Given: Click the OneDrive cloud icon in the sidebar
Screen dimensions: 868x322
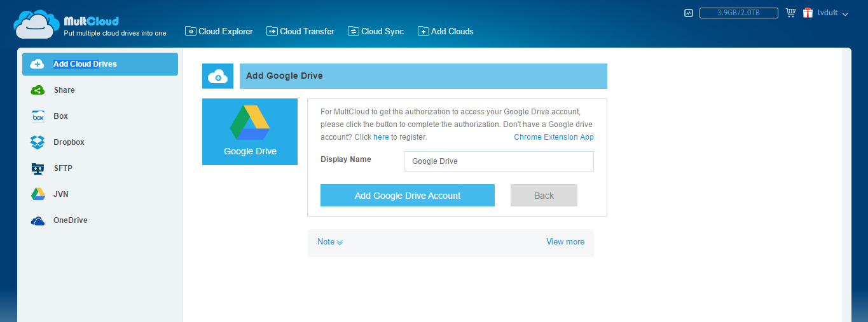Looking at the screenshot, I should pyautogui.click(x=38, y=220).
